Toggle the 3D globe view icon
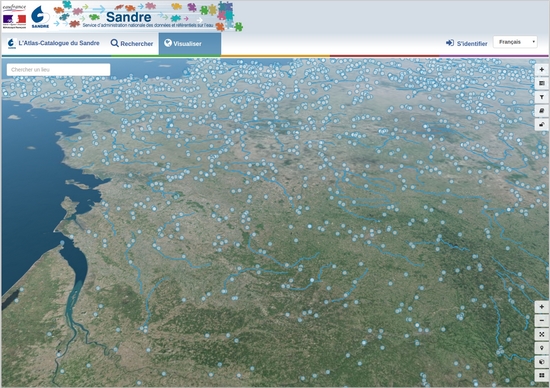This screenshot has width=550, height=388. 542,361
